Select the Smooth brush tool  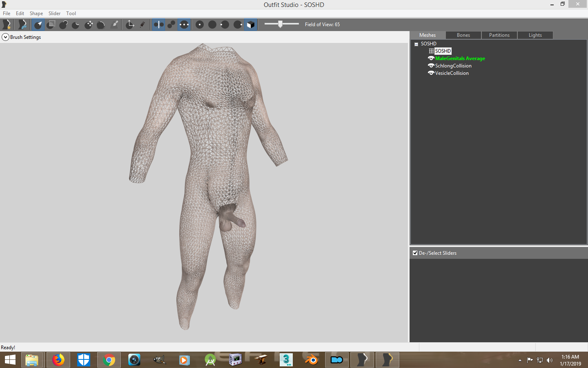click(x=101, y=25)
